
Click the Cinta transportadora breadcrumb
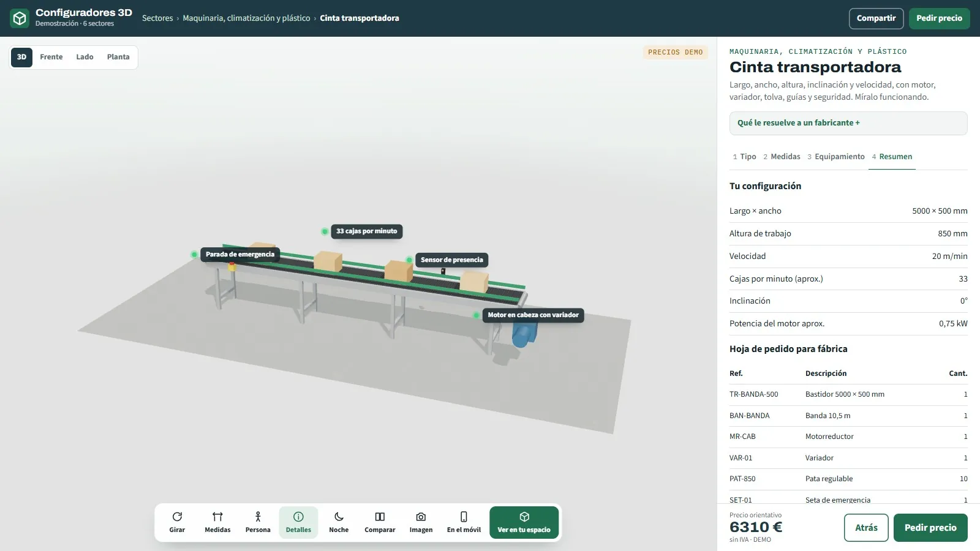click(x=360, y=18)
